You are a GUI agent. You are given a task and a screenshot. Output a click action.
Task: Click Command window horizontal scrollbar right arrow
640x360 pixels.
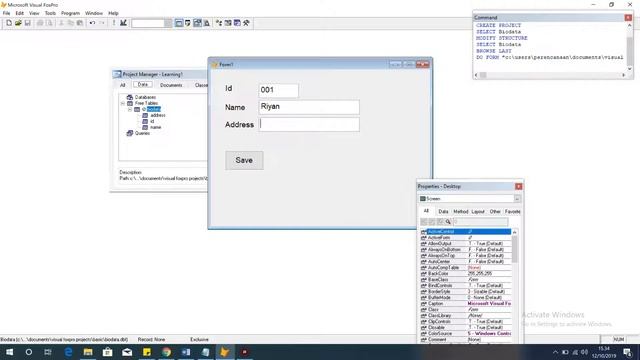[x=624, y=75]
